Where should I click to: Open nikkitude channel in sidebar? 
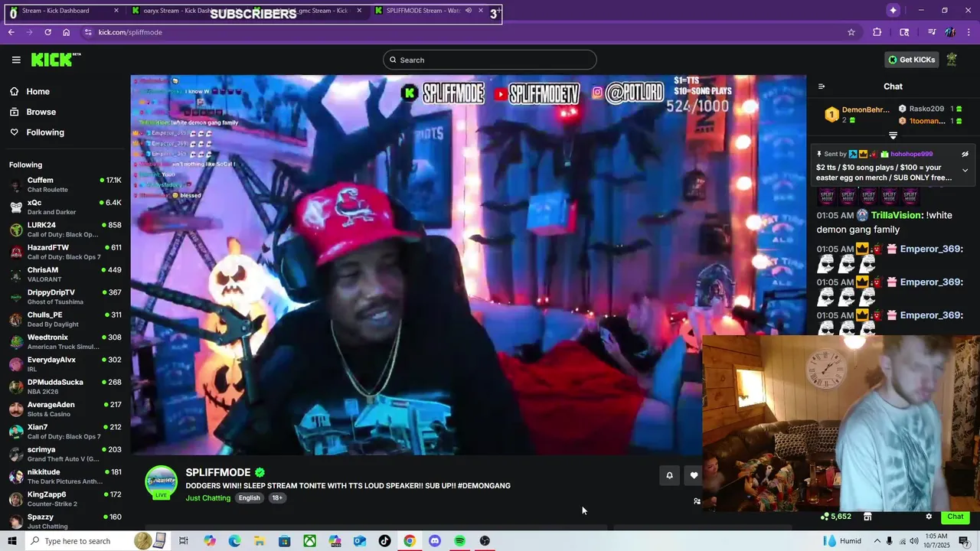(65, 476)
